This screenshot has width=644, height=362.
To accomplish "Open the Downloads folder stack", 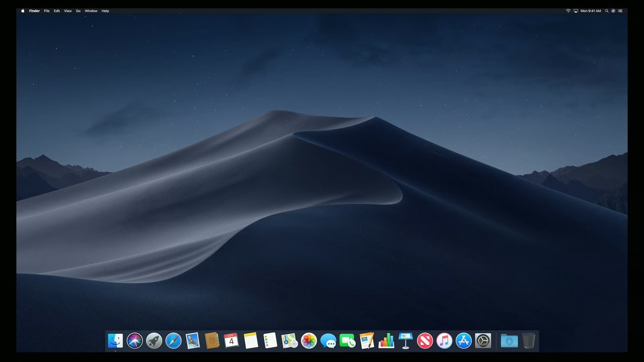I will [509, 341].
